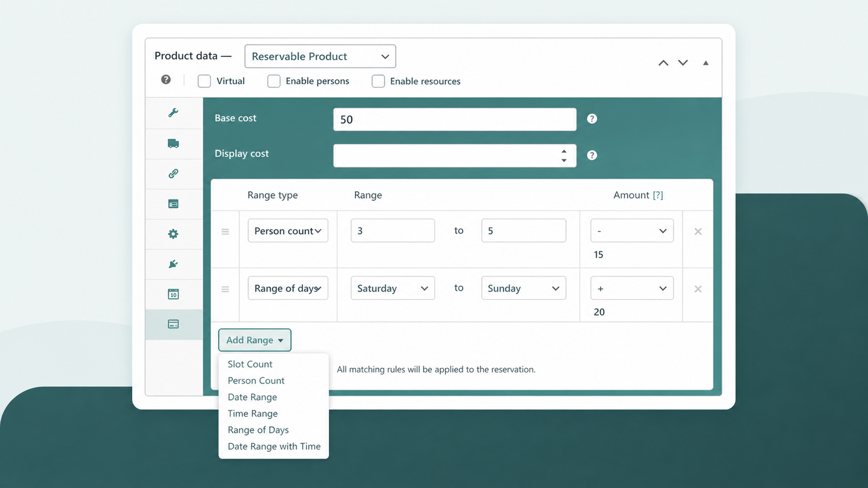
Task: Grab drag handle of Person count row
Action: click(x=225, y=232)
